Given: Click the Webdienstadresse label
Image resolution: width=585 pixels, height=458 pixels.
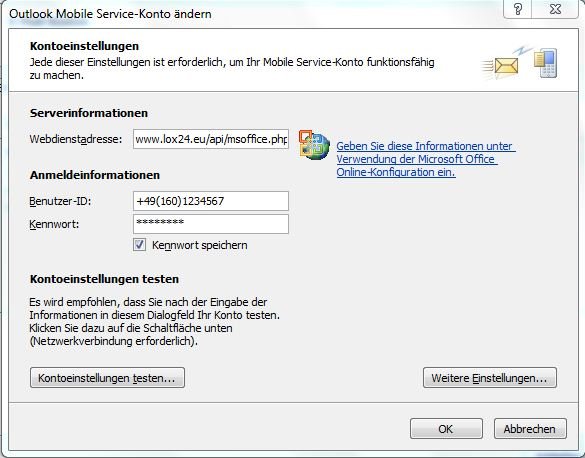Looking at the screenshot, I should (76, 139).
